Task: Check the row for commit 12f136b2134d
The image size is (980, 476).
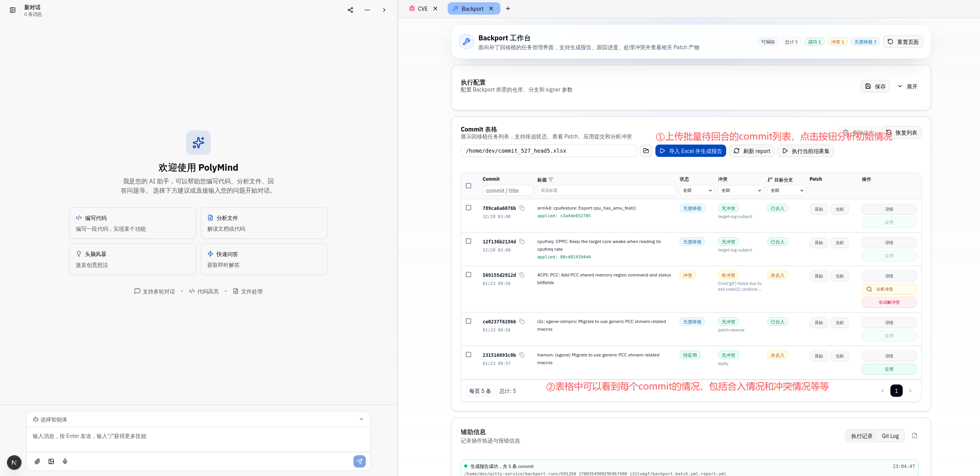Action: 468,241
